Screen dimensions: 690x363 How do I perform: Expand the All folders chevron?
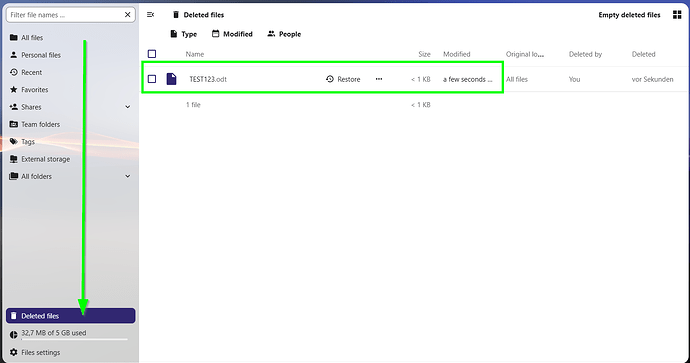click(127, 176)
